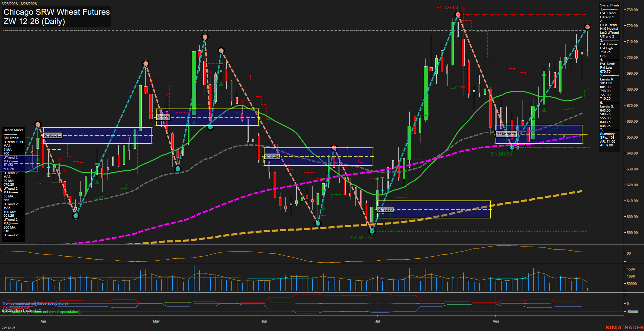Image resolution: width=644 pixels, height=331 pixels.
Task: Select the mid-June swing low pivot marker
Action: (x=318, y=223)
